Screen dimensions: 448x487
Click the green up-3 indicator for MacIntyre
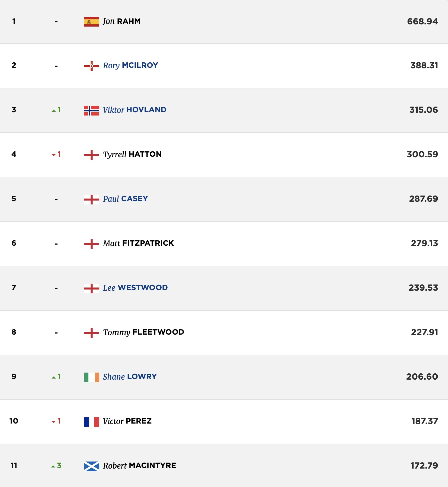pyautogui.click(x=56, y=466)
